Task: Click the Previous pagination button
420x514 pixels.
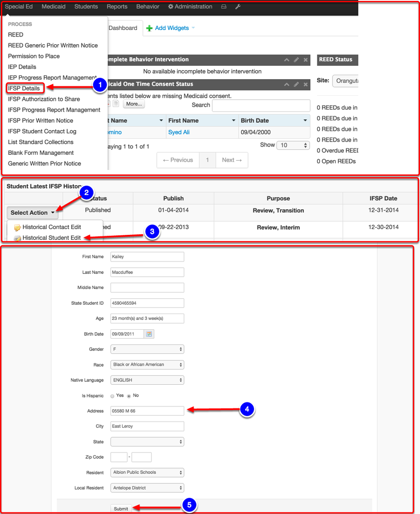Action: tap(178, 160)
